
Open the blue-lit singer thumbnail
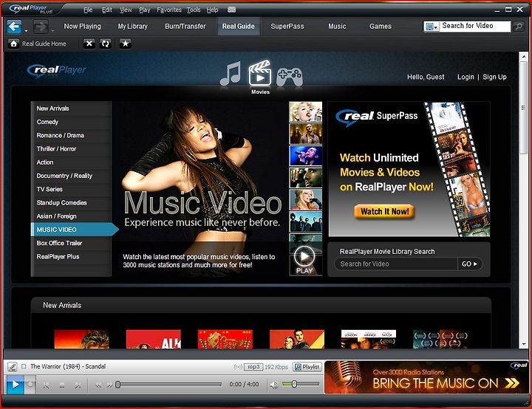[x=306, y=156]
